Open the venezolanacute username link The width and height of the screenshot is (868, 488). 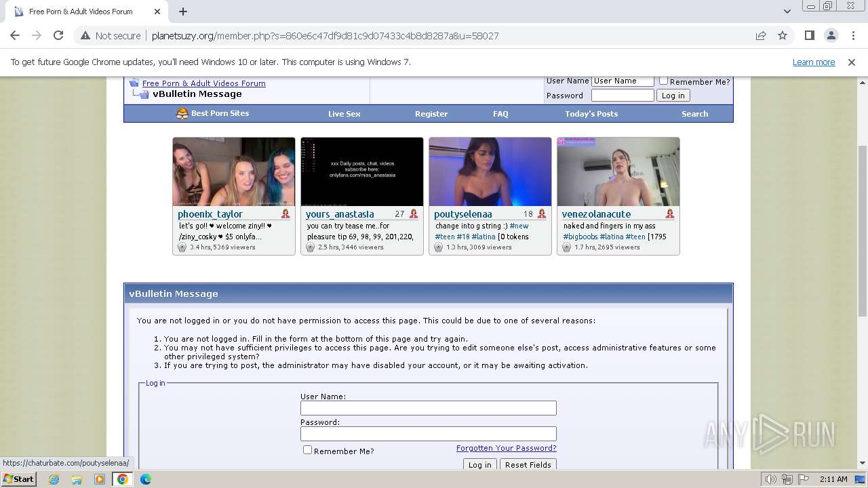596,214
